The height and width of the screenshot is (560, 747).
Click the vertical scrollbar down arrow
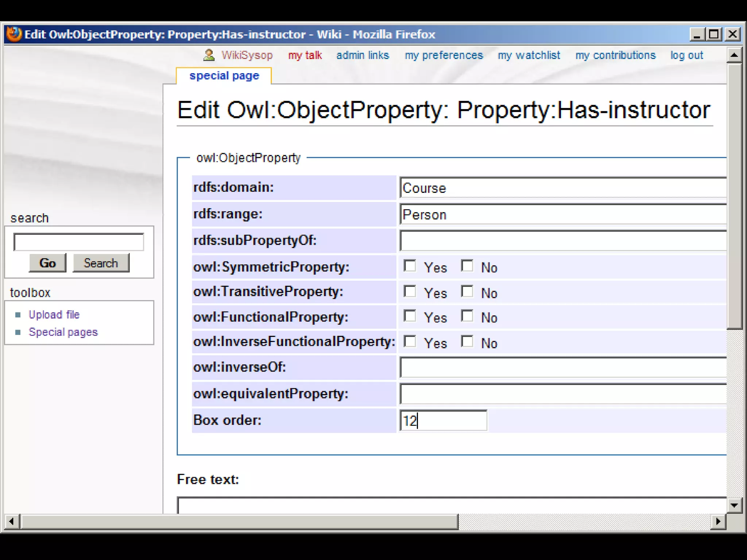734,505
